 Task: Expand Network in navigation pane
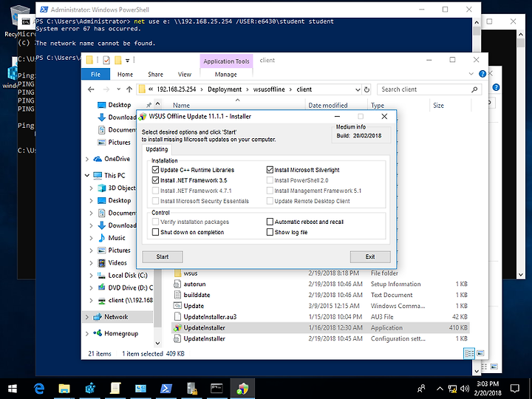click(87, 317)
